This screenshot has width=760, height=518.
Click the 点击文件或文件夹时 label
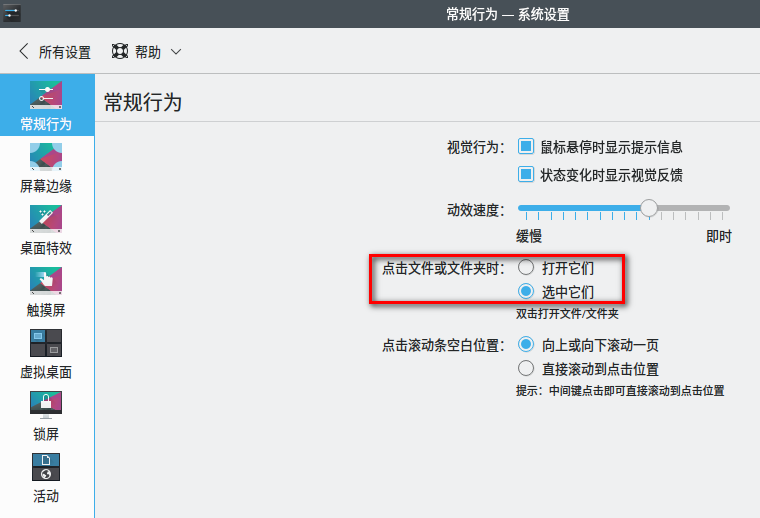(443, 268)
